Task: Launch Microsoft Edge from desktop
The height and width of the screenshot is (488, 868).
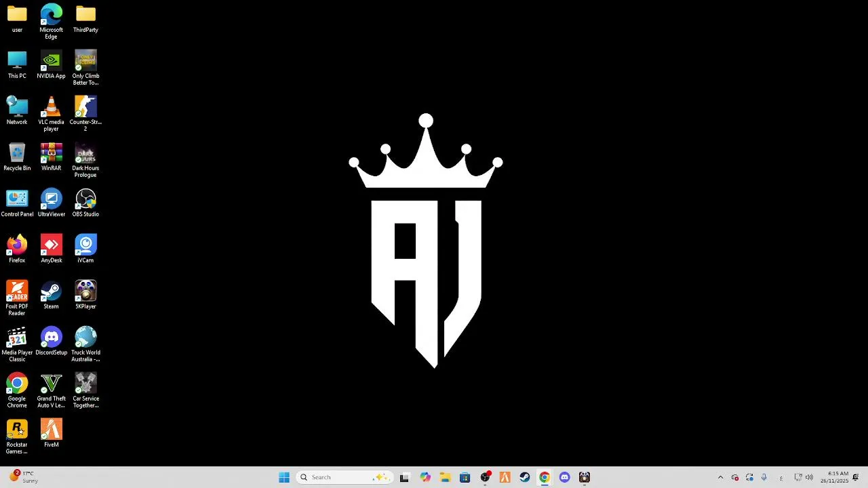Action: tap(51, 21)
